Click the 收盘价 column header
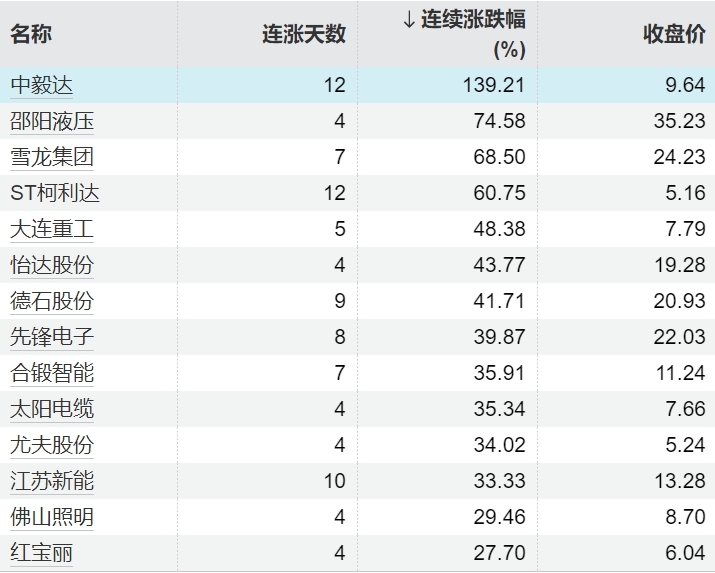This screenshot has width=715, height=573. coord(673,34)
